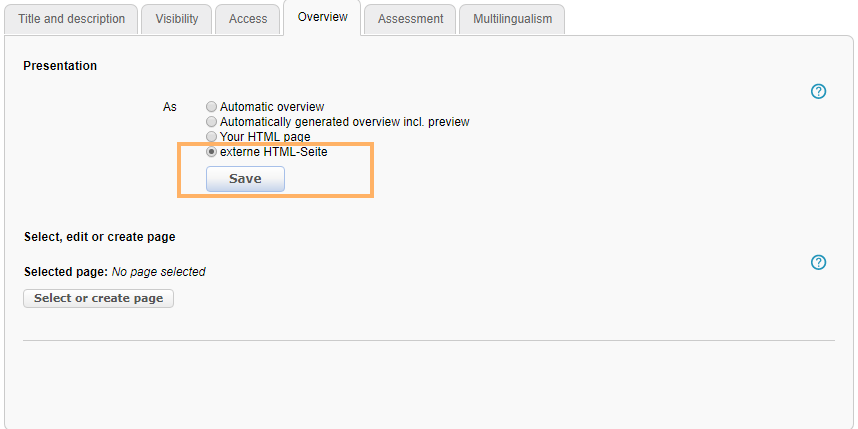Click the 'externe HTML-Seite' label text
Screen dimensions: 858x429
pyautogui.click(x=273, y=153)
